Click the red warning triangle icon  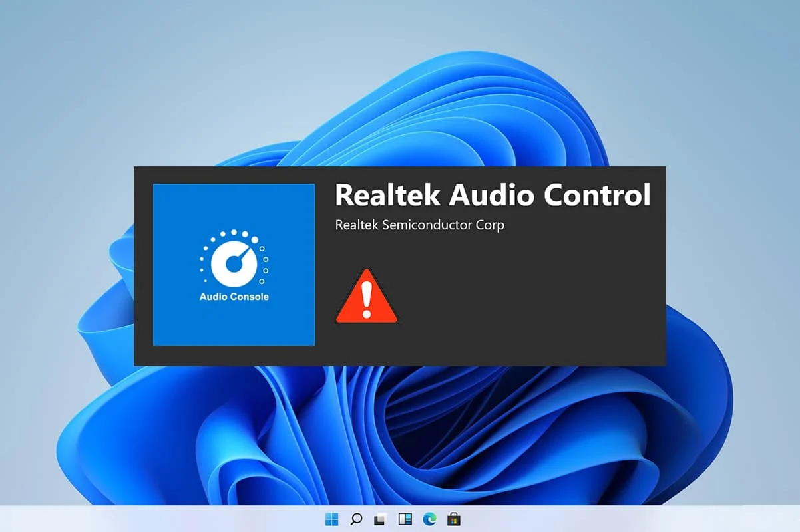coord(367,297)
